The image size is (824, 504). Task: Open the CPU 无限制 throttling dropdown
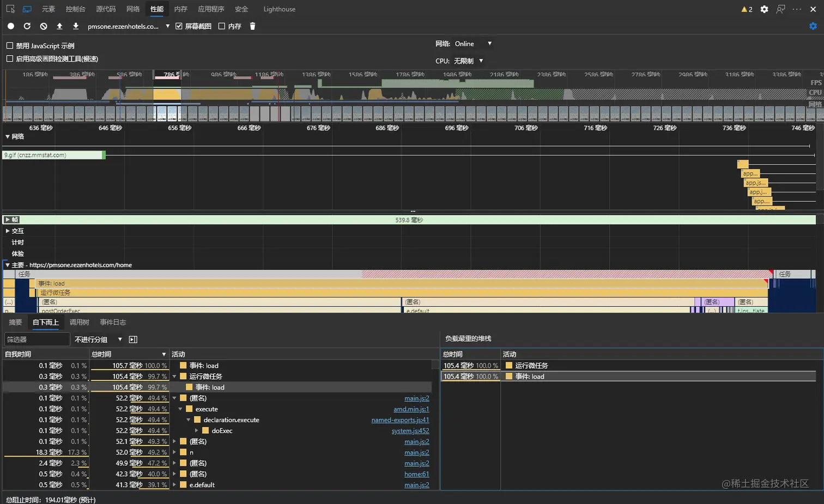coord(468,61)
